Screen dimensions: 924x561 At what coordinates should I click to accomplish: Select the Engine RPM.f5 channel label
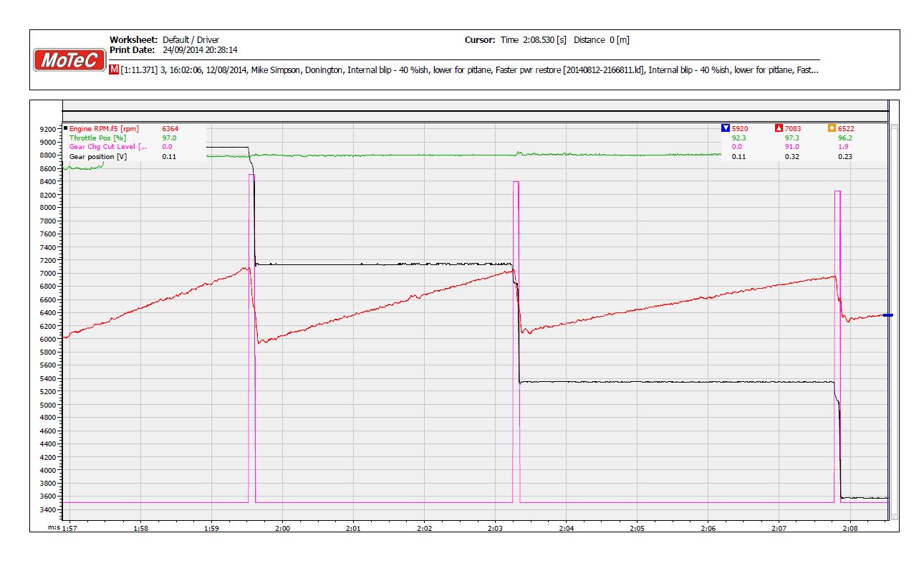[104, 128]
